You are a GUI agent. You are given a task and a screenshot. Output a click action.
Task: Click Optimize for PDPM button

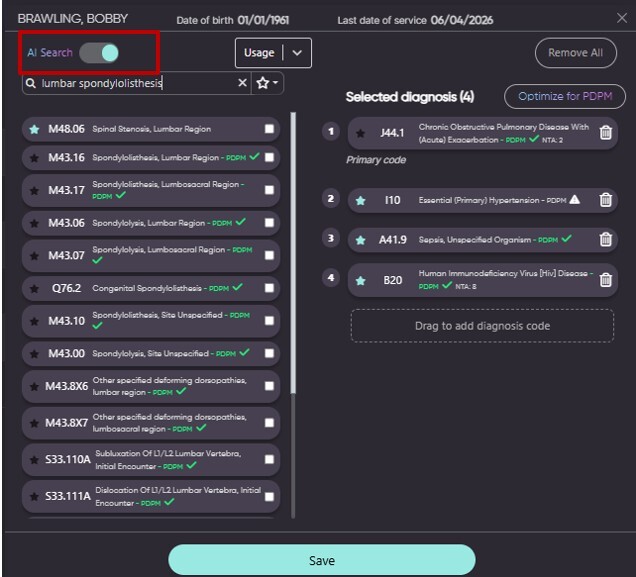coord(565,96)
